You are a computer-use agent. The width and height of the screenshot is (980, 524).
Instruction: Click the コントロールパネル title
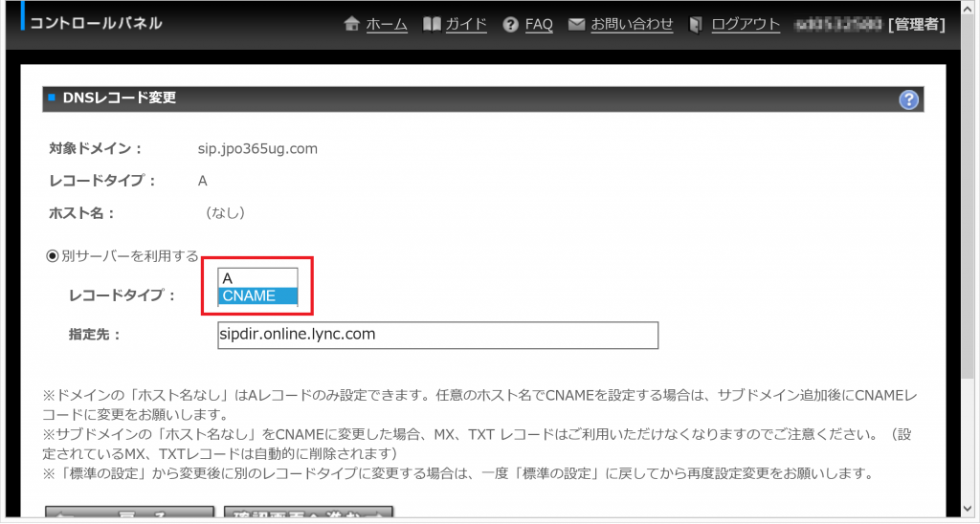(x=96, y=23)
